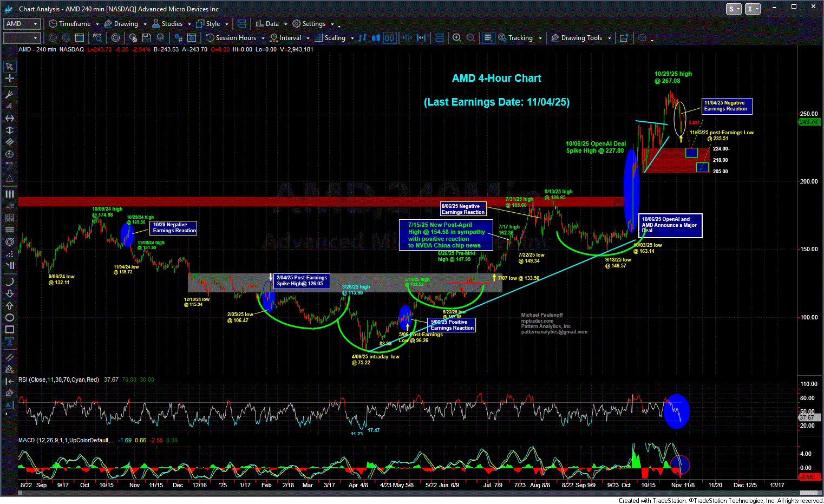Select the crosshair cursor tool

tap(10, 78)
